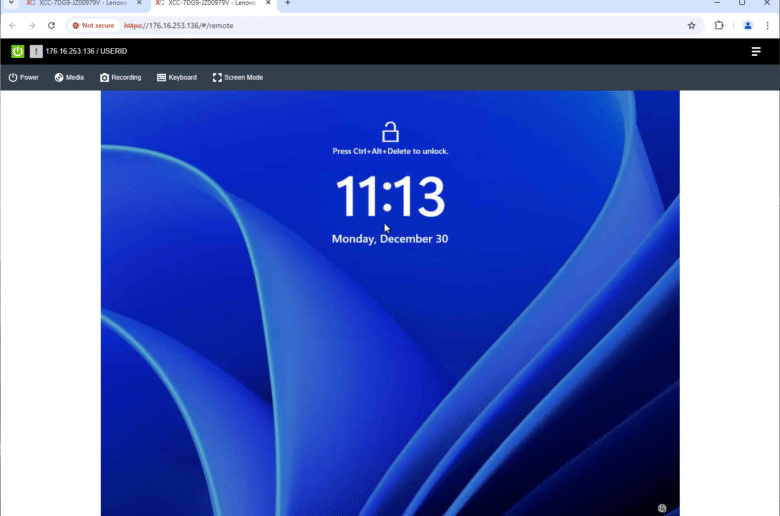Open Chrome three-dot menu
This screenshot has height=516, width=780.
point(767,25)
